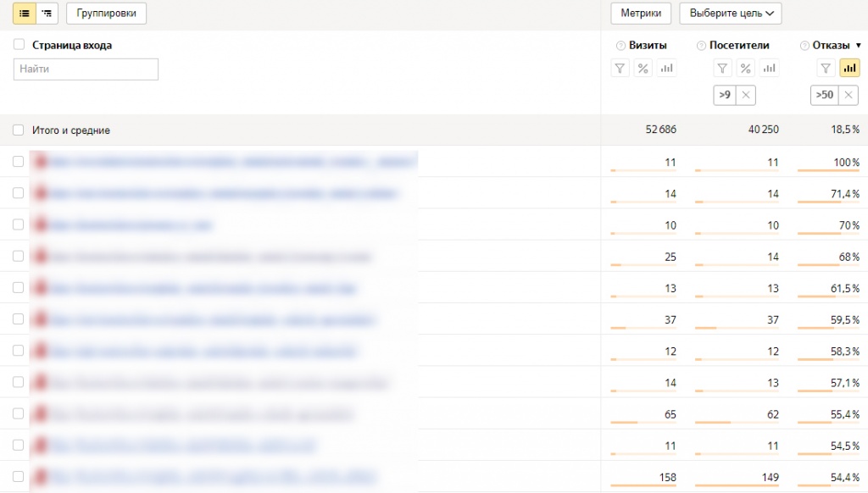The width and height of the screenshot is (868, 493).
Task: Switch to the flat list view
Action: [x=25, y=14]
